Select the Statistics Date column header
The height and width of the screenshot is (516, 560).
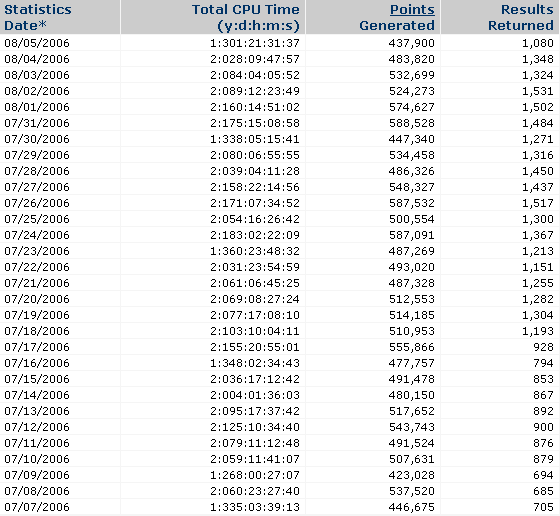click(x=38, y=17)
